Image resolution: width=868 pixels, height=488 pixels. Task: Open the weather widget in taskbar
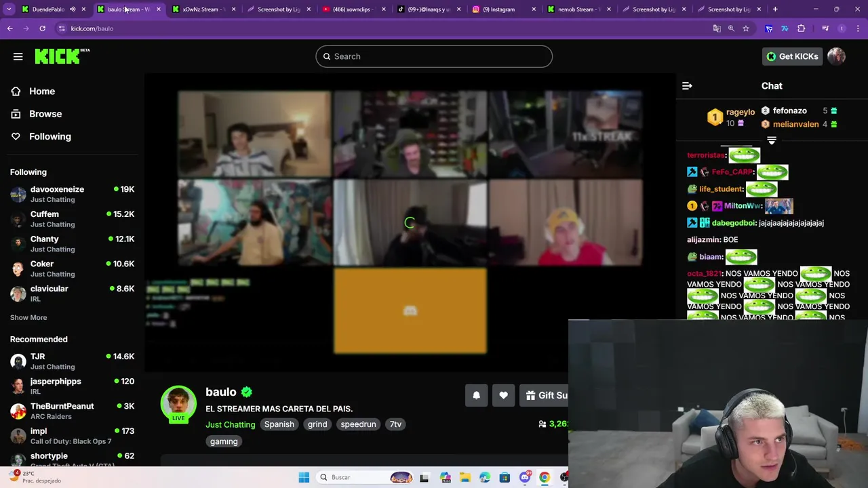tap(35, 477)
